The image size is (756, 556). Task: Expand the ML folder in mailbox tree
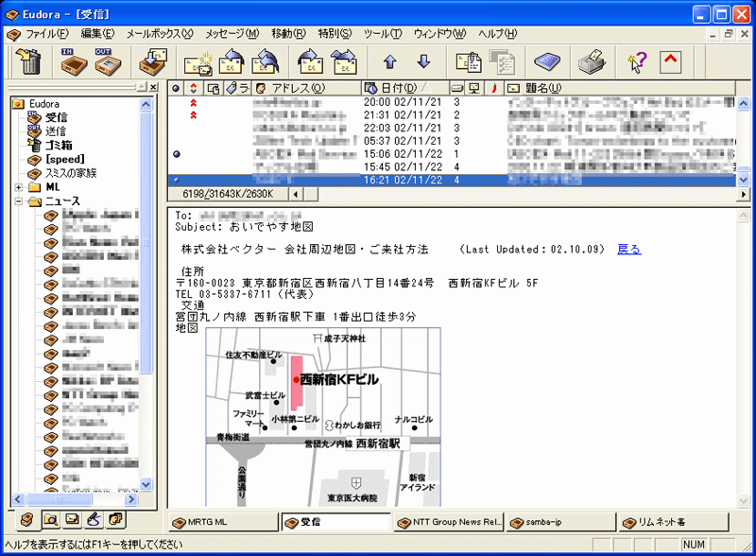pyautogui.click(x=20, y=186)
